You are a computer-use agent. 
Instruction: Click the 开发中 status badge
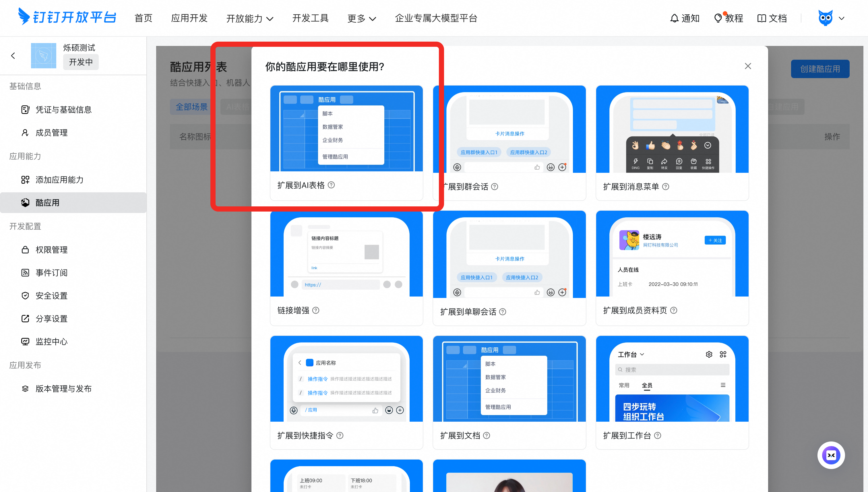(81, 62)
